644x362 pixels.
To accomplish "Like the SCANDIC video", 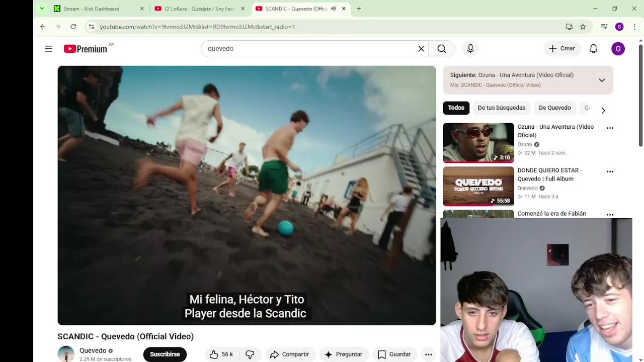I will pyautogui.click(x=221, y=354).
